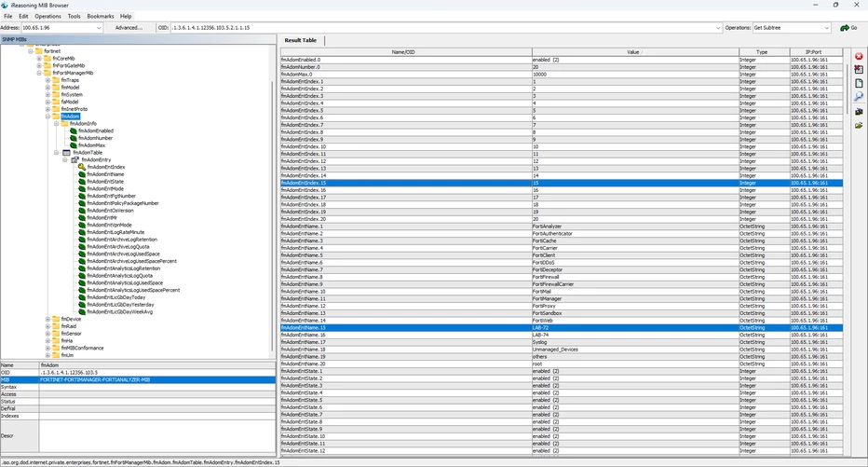The image size is (868, 467).
Task: Sort by the IP:Port column header
Action: click(x=816, y=52)
